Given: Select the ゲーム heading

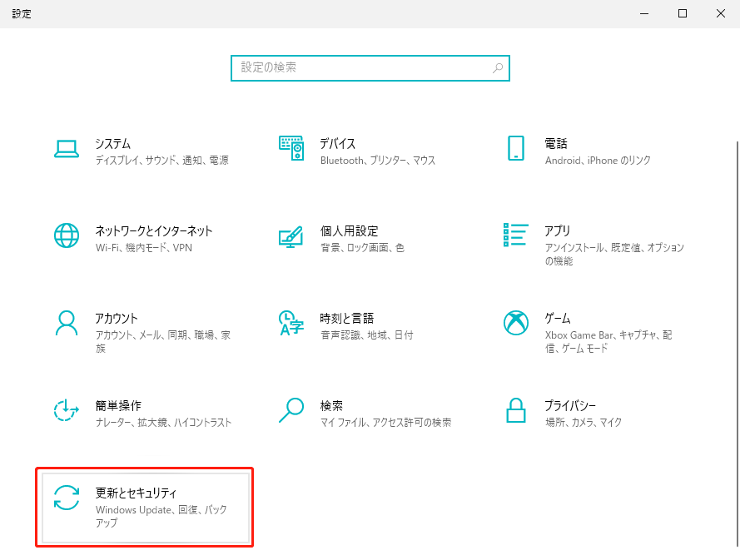Looking at the screenshot, I should [558, 318].
